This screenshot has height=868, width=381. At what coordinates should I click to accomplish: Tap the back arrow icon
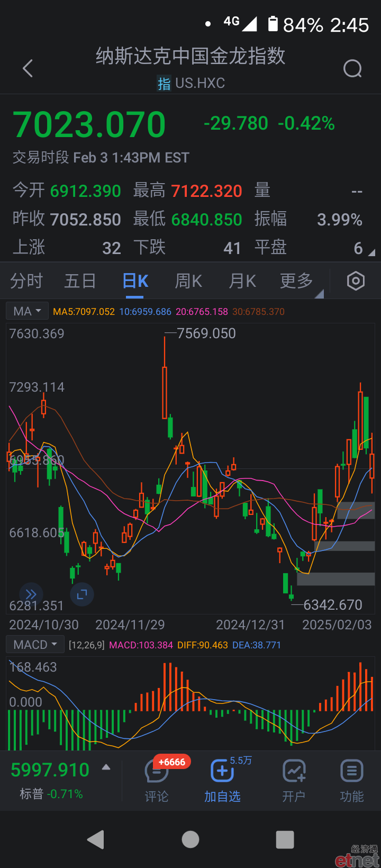pyautogui.click(x=28, y=68)
